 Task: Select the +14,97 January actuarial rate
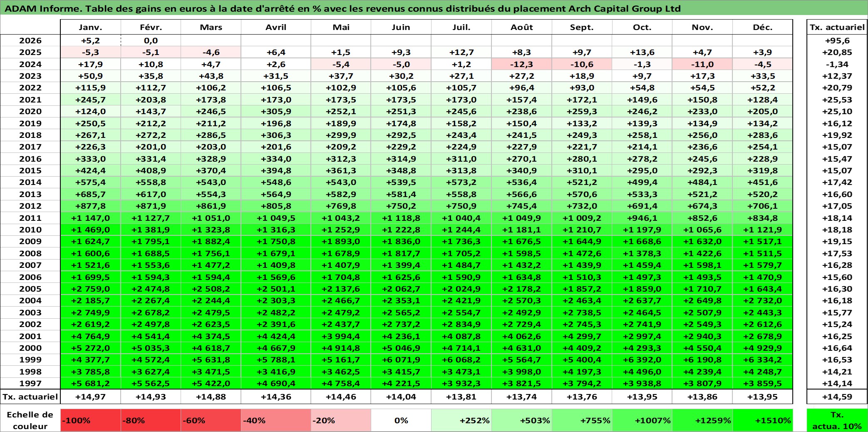coord(91,397)
